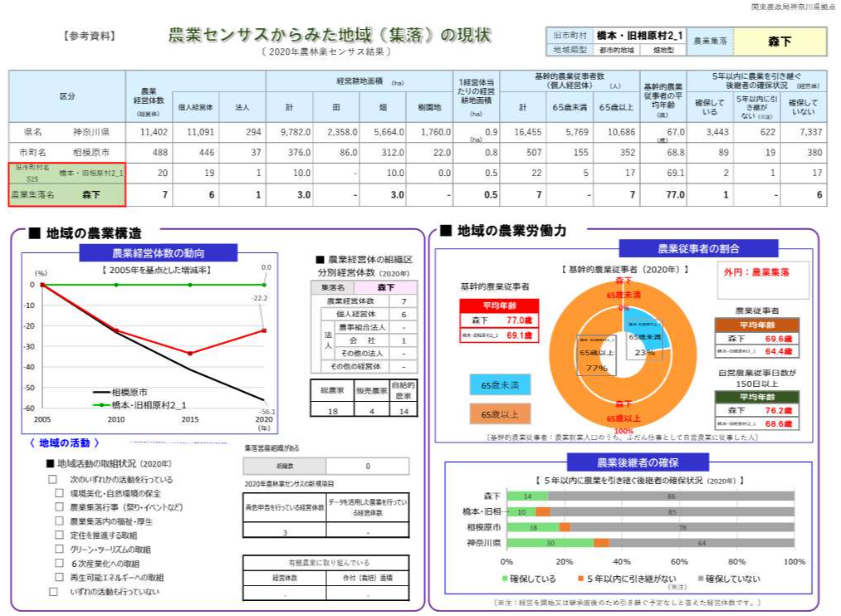Check the 定住を推進する取組 box
This screenshot has height=616, width=841.
click(60, 535)
